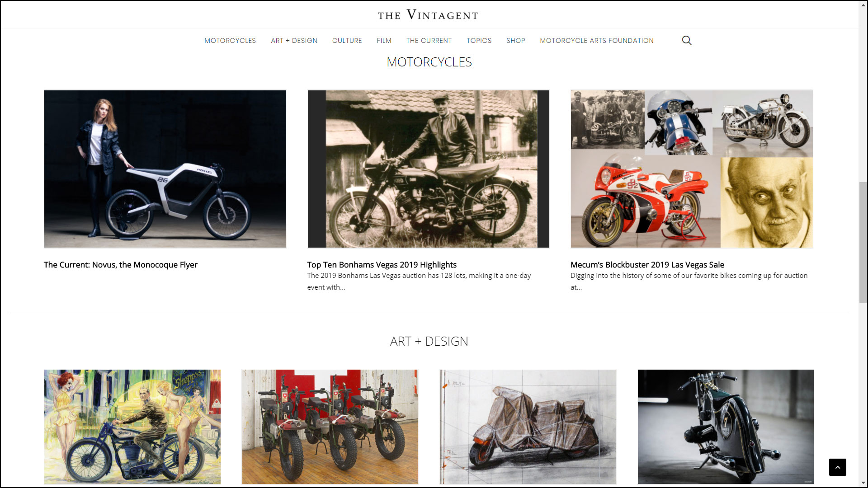Click the wrapped scooter sketch image
The height and width of the screenshot is (488, 868).
pyautogui.click(x=528, y=427)
